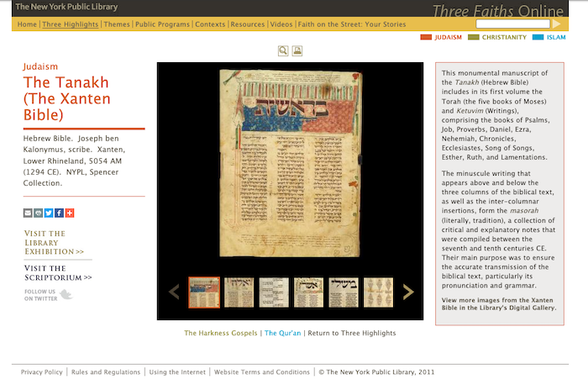Visit the Scriptorium link

click(58, 273)
